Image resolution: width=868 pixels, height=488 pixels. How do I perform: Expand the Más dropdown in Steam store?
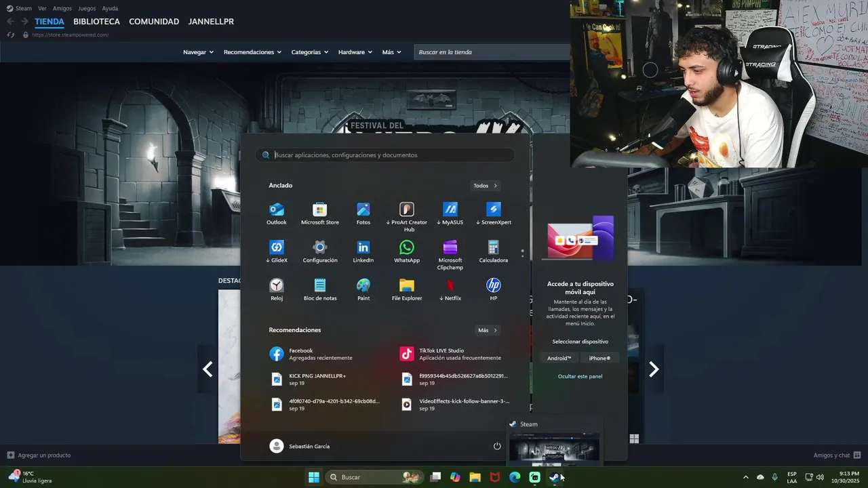(391, 52)
